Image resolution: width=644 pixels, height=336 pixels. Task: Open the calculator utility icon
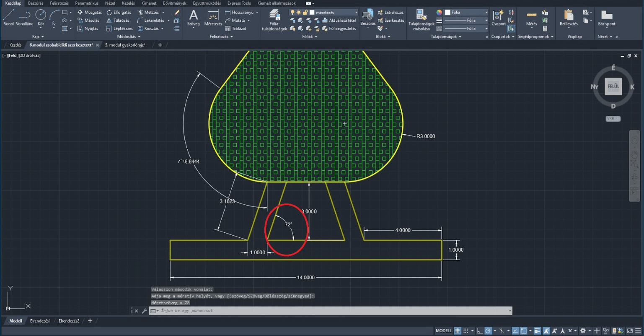545,29
